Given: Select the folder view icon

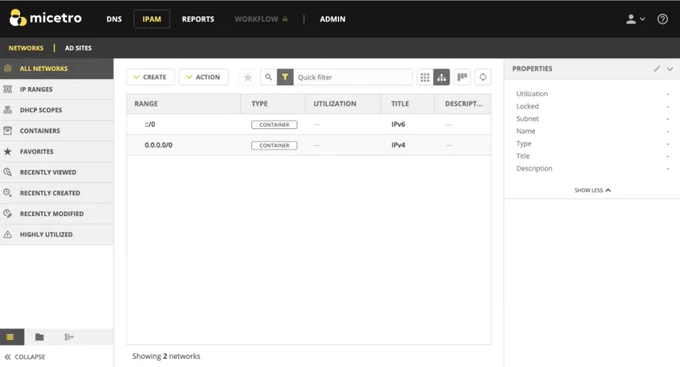Looking at the screenshot, I should pyautogui.click(x=39, y=337).
